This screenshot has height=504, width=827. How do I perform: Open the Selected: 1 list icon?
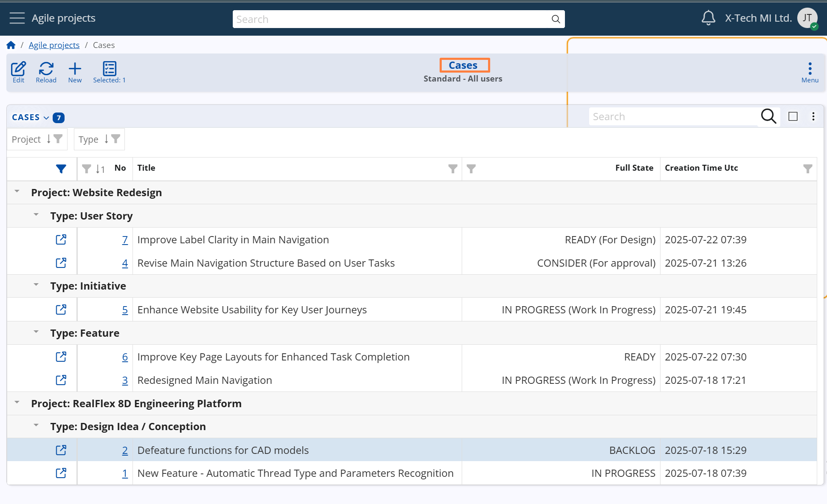pos(109,69)
